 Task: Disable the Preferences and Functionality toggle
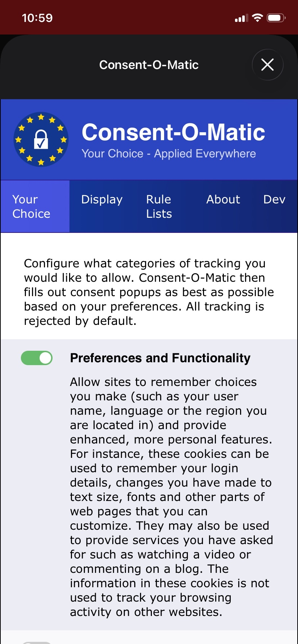[37, 358]
